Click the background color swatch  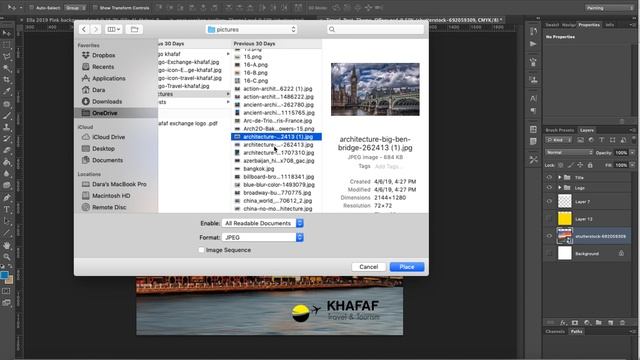coord(10,280)
